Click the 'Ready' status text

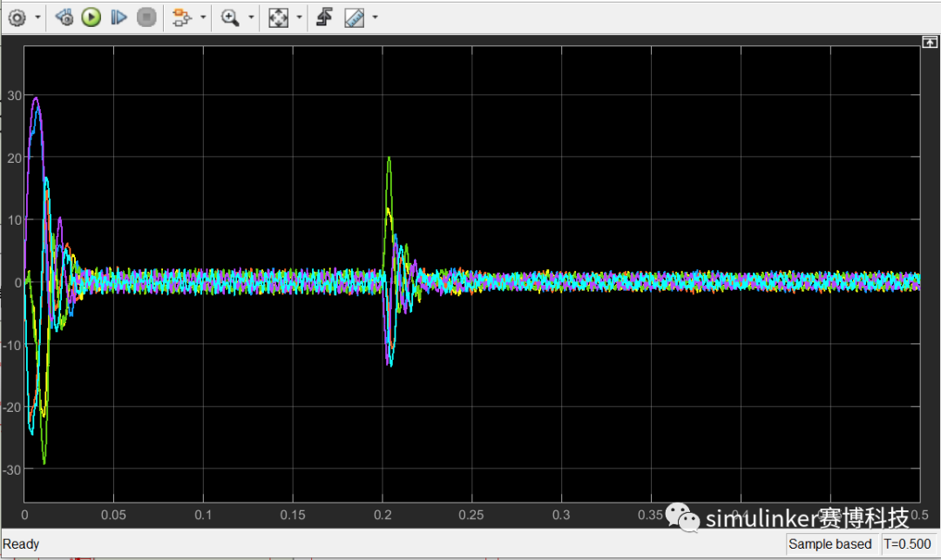pyautogui.click(x=21, y=544)
